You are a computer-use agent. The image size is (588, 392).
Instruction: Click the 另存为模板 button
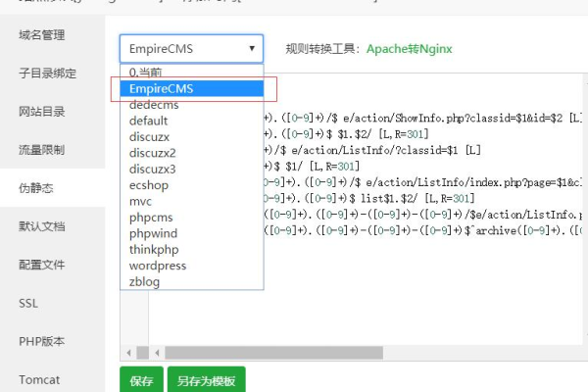[206, 380]
